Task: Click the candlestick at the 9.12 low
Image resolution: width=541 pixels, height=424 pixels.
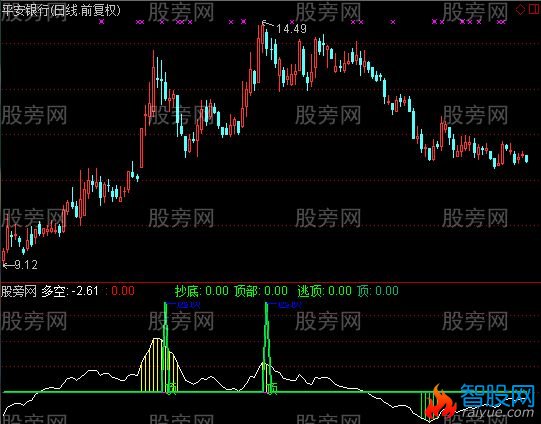Action: pos(4,256)
